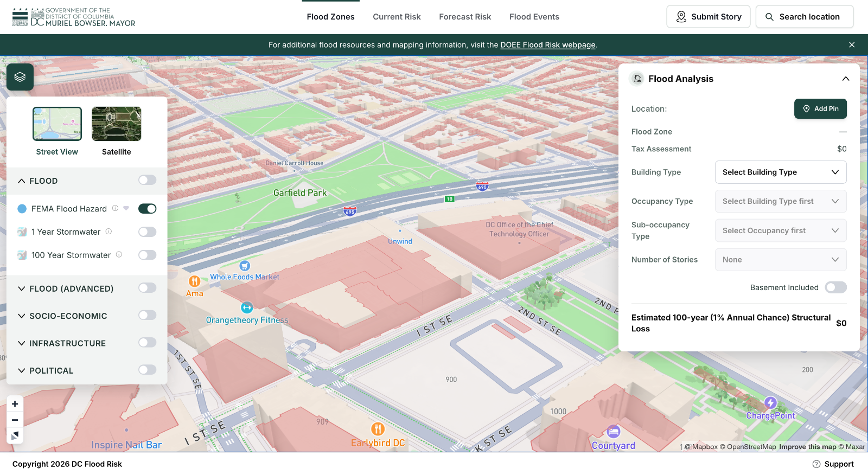Click the Earlybird DC restaurant marker
This screenshot has height=475, width=868.
(378, 429)
